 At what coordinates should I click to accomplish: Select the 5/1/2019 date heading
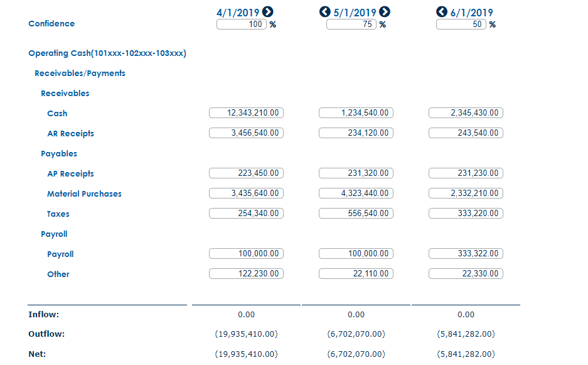[x=355, y=13]
